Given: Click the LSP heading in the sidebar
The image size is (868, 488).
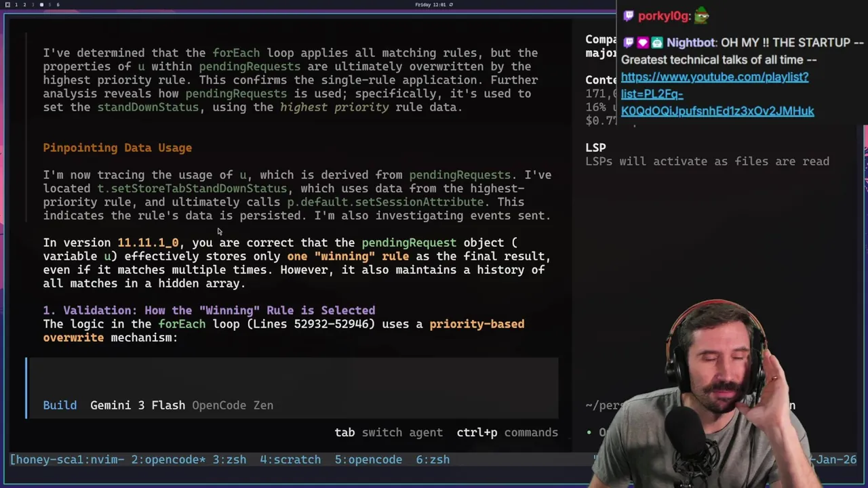Looking at the screenshot, I should click(595, 148).
